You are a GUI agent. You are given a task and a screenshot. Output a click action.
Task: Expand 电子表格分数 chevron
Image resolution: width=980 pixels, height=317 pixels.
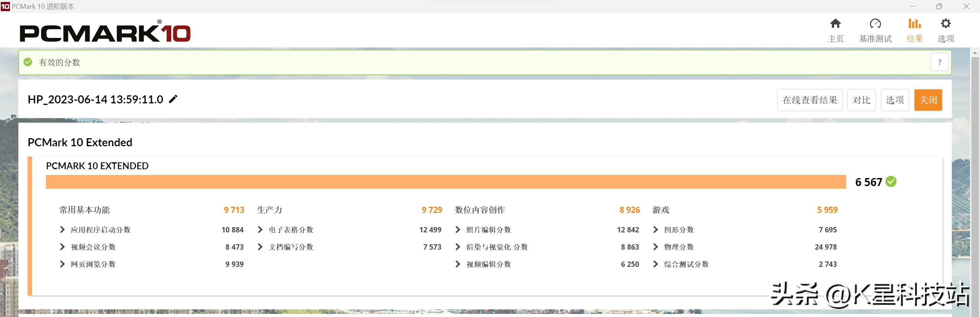(260, 230)
